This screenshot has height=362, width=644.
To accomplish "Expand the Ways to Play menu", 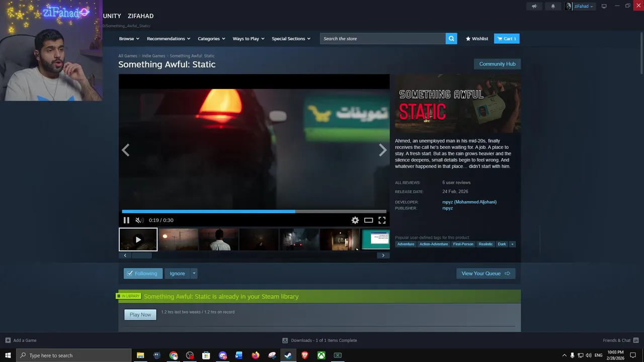I will 249,39.
